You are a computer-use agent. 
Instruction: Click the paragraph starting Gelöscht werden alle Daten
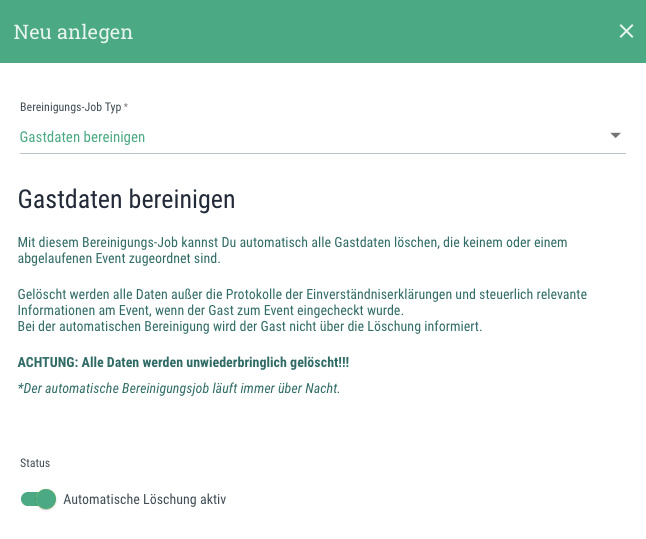tap(302, 302)
